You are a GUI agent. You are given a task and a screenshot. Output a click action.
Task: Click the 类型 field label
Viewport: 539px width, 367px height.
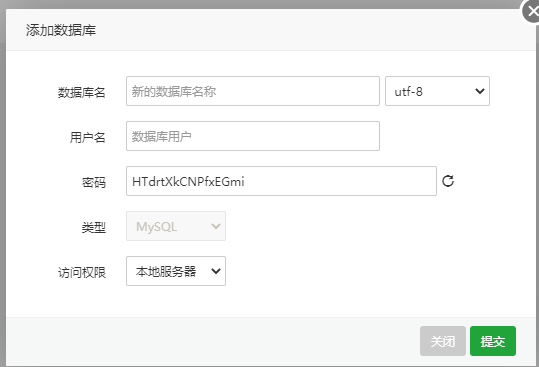point(94,227)
